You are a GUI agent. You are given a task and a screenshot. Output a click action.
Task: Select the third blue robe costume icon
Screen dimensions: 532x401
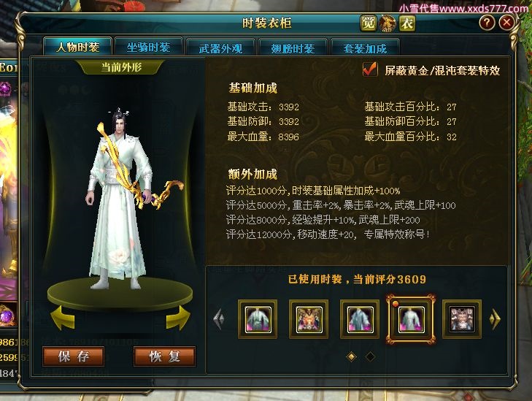(360, 319)
